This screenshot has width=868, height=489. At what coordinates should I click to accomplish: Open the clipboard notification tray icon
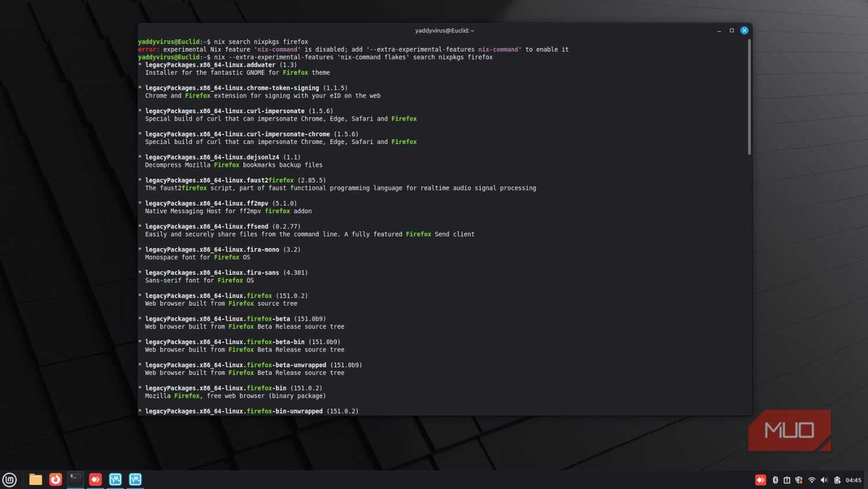tap(787, 480)
